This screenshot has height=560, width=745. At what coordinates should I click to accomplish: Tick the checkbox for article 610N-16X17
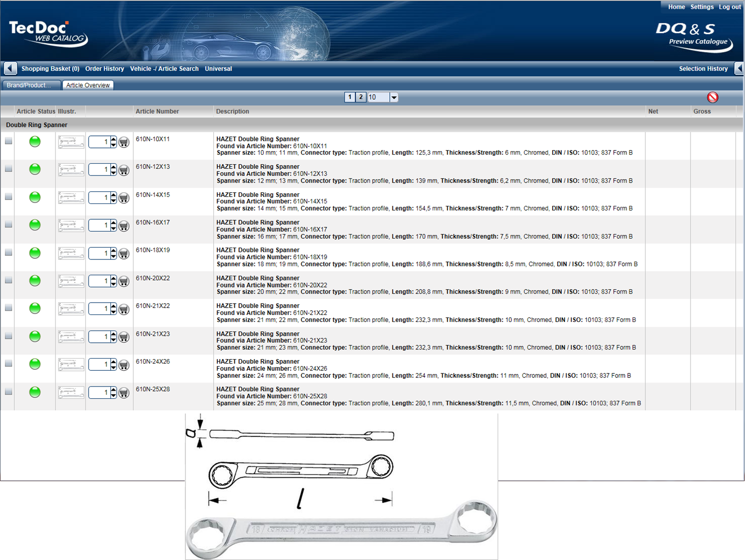pyautogui.click(x=9, y=224)
